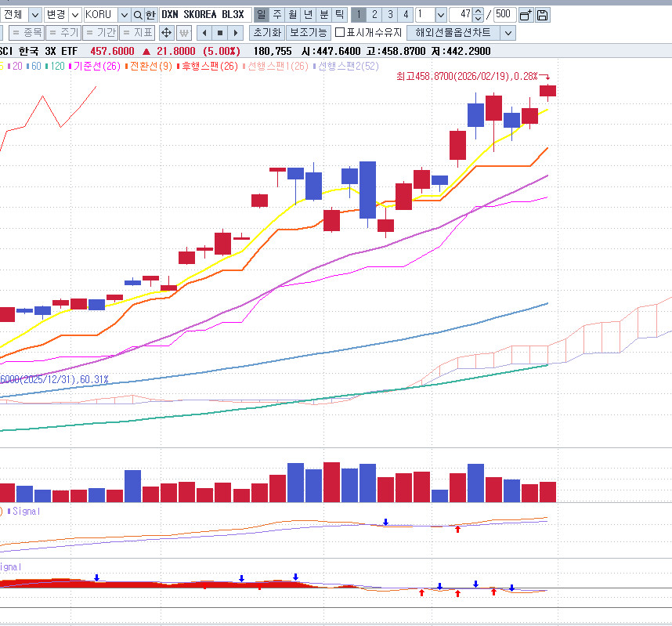Click the 전체 selector field
This screenshot has height=626, width=672.
15,15
